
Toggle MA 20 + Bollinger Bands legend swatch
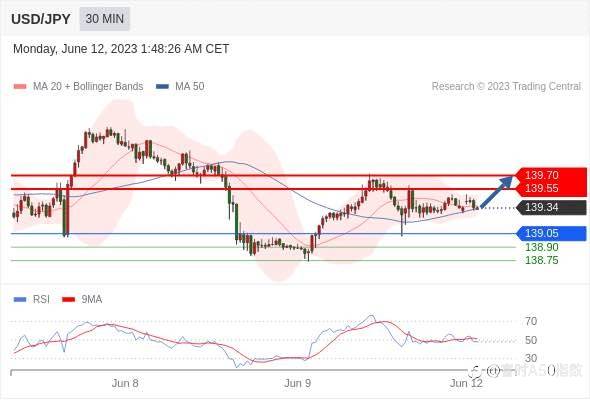(x=20, y=87)
